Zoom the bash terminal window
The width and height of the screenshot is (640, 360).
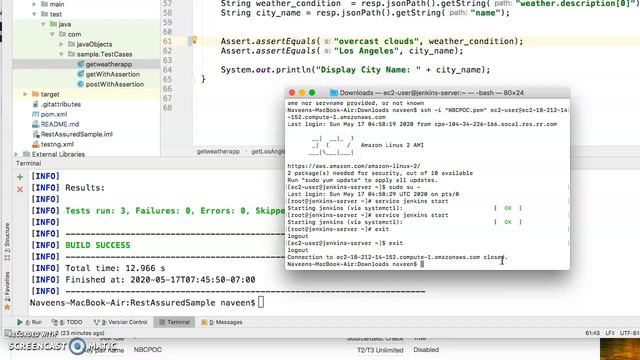tap(312, 93)
